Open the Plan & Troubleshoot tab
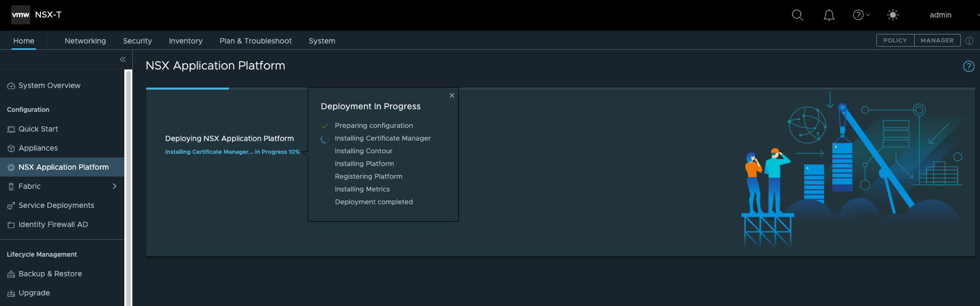Viewport: 980px width, 306px height. [x=255, y=41]
